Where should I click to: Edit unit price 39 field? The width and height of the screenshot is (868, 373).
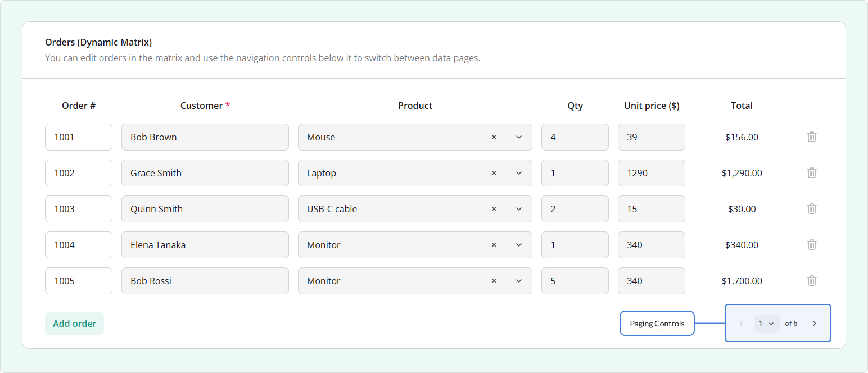tap(652, 137)
